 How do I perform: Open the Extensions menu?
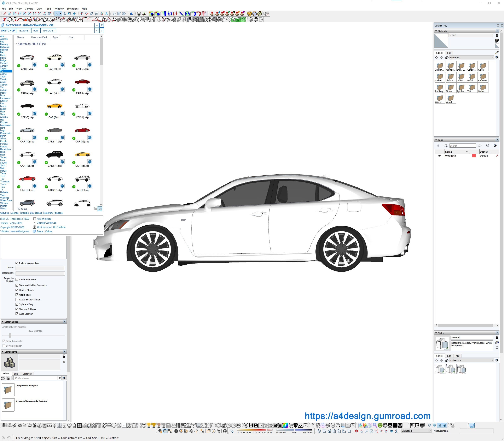73,9
